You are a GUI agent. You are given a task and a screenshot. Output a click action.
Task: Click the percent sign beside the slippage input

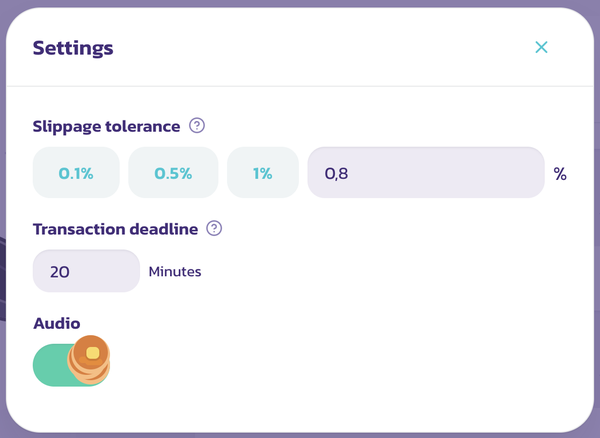point(560,174)
